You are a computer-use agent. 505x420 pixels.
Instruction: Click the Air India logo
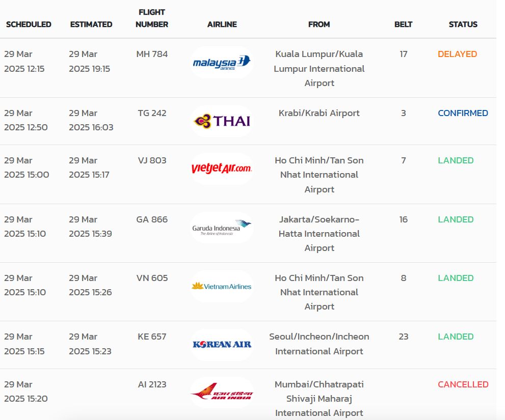(222, 393)
